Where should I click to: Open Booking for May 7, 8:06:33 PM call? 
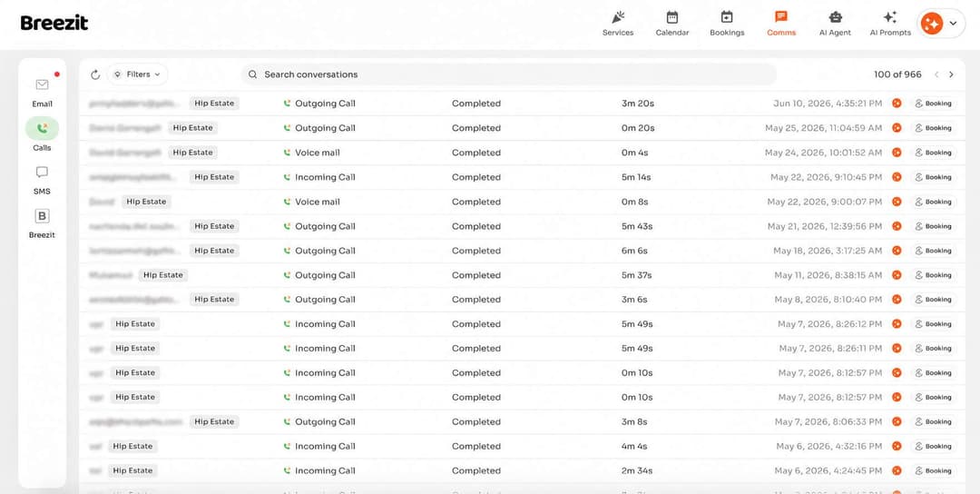pyautogui.click(x=933, y=422)
